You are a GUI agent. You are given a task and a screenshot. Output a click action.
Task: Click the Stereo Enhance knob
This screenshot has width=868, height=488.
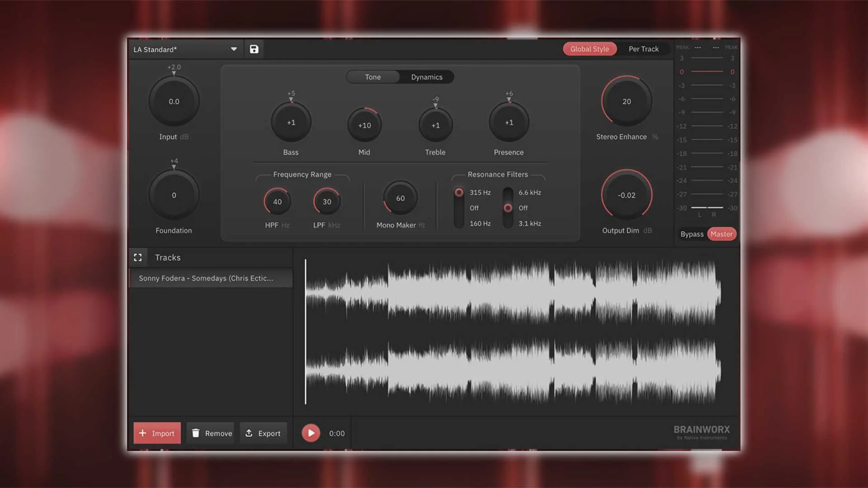(627, 102)
